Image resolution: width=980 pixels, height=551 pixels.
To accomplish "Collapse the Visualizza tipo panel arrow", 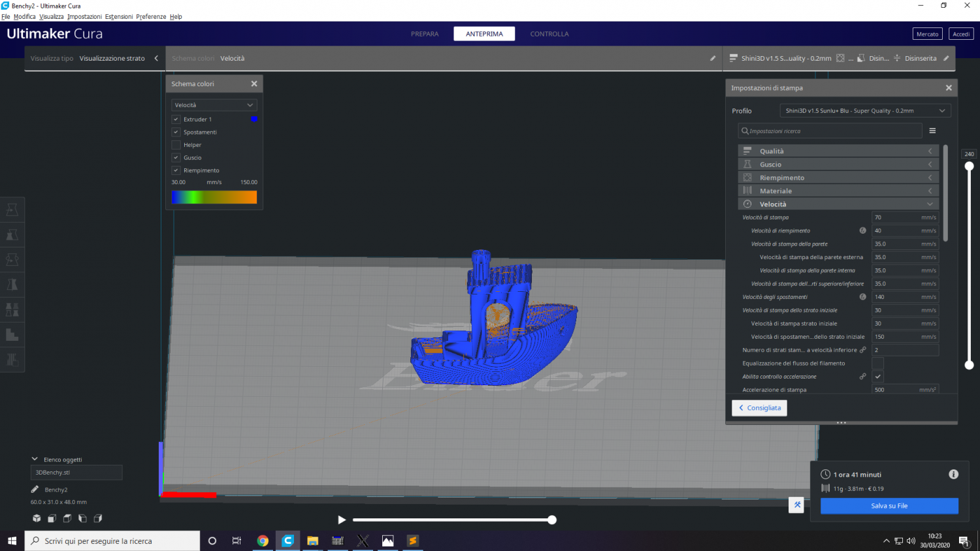I will pos(156,58).
